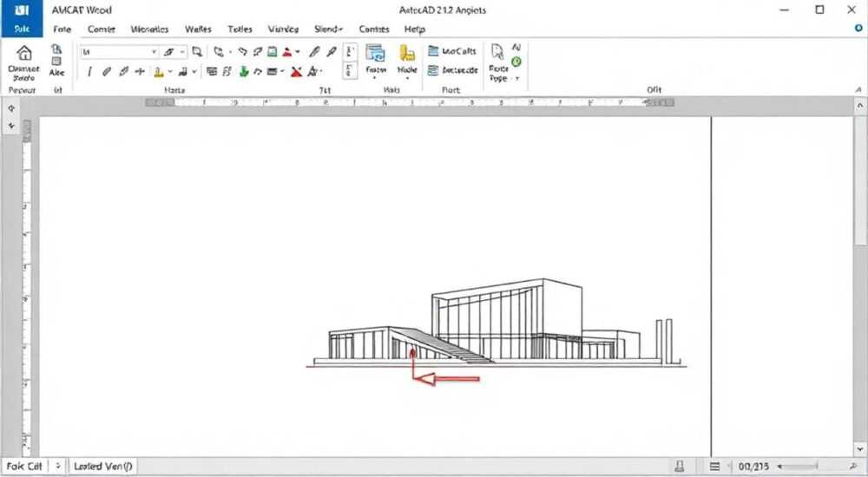
Task: Click the yellow Mode building icon
Action: [407, 53]
